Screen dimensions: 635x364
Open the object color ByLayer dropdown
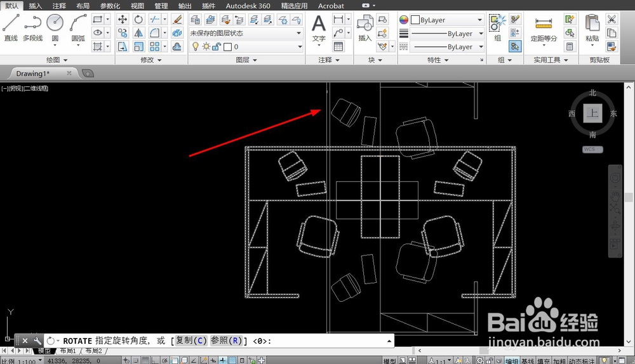[447, 20]
